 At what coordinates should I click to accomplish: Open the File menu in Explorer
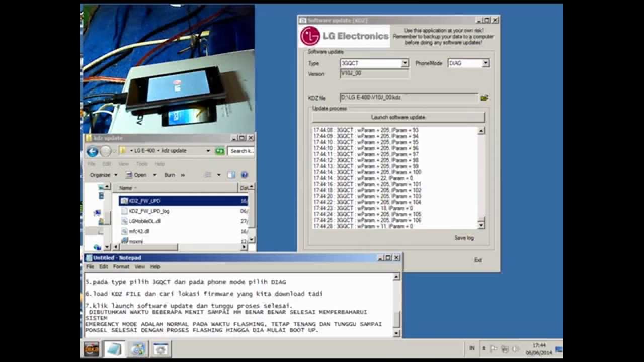(91, 164)
